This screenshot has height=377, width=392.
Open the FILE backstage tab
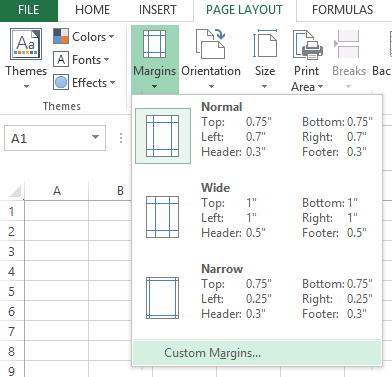[29, 10]
